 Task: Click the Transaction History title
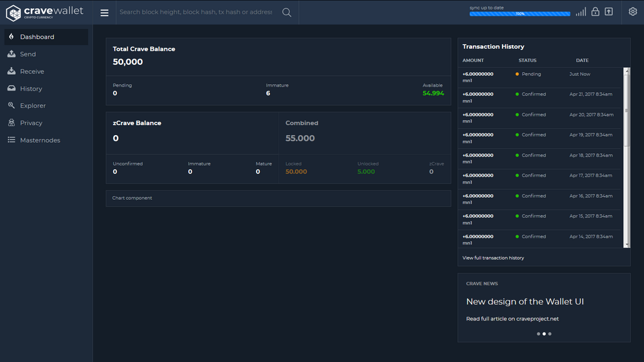point(493,47)
